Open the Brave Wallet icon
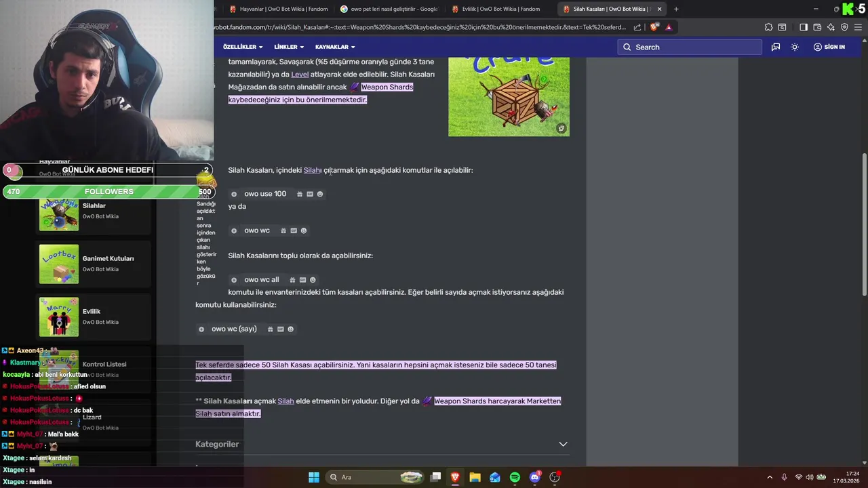Screen dimensions: 868x488 click(817, 27)
